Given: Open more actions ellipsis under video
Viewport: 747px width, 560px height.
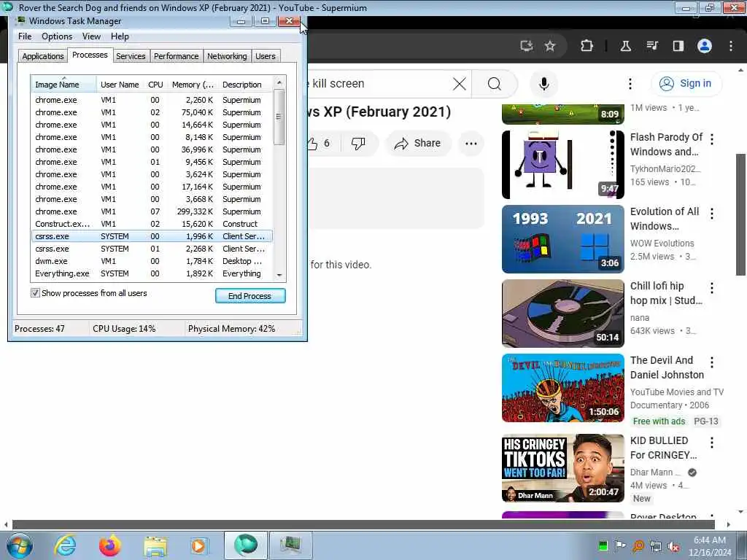Looking at the screenshot, I should (471, 144).
